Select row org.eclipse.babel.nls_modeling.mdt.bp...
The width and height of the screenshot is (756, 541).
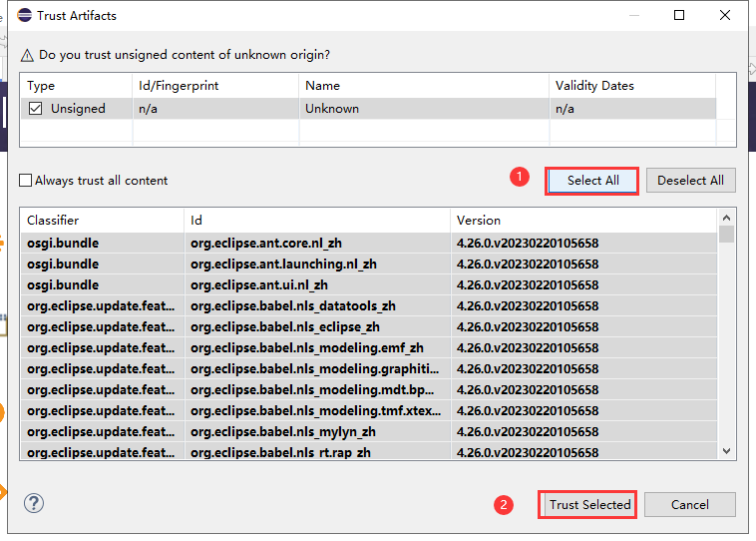tap(369, 389)
